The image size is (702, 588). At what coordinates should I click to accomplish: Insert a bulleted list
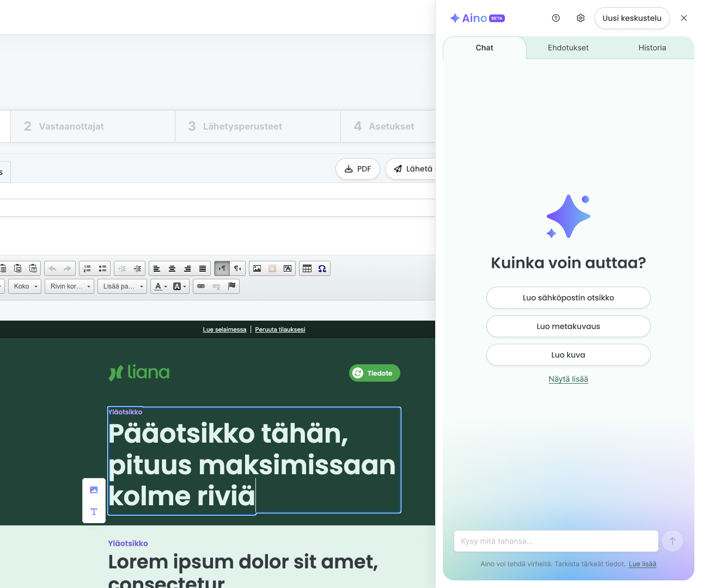[x=102, y=268]
